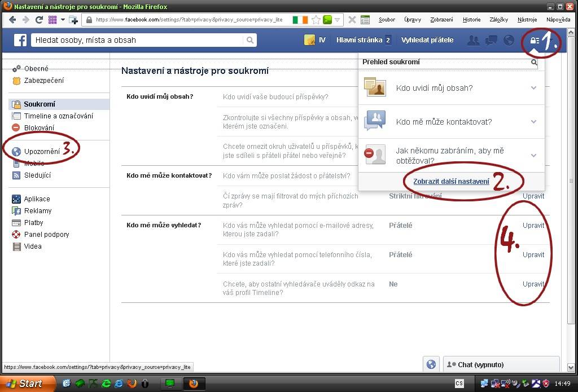Click the search magnifier in Facebook search
The height and width of the screenshot is (392, 578).
pos(250,40)
